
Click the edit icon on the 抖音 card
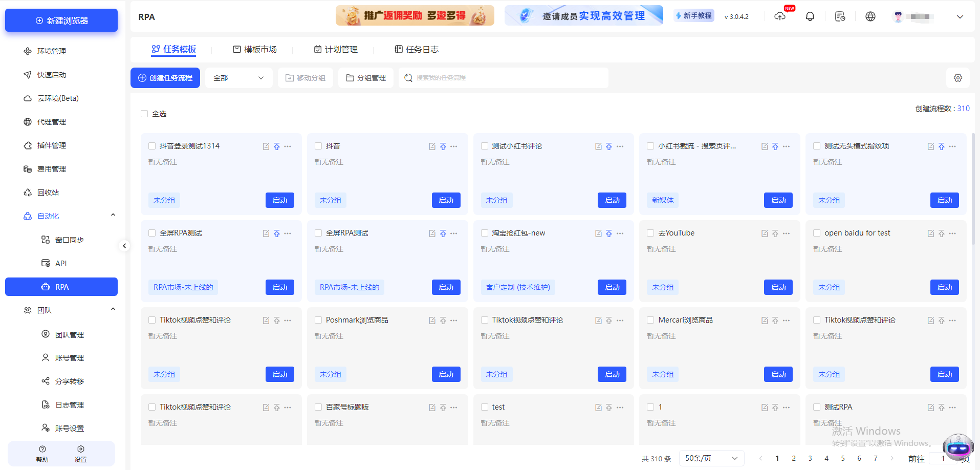[x=432, y=146]
